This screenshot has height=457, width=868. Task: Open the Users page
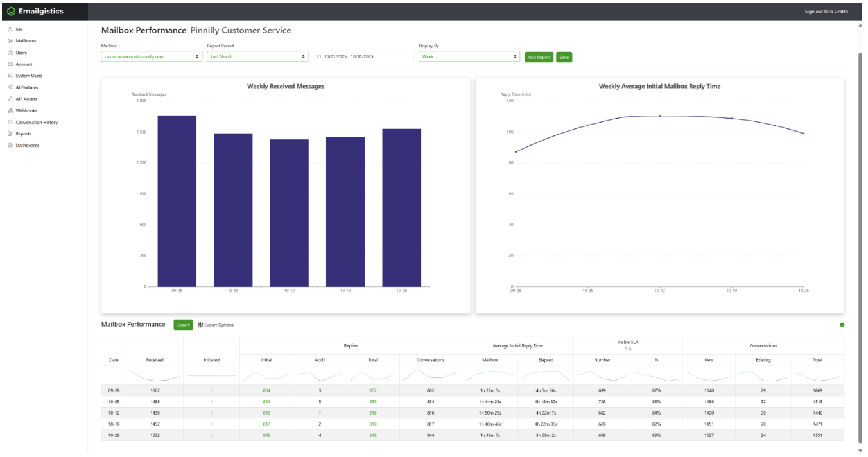[x=21, y=53]
